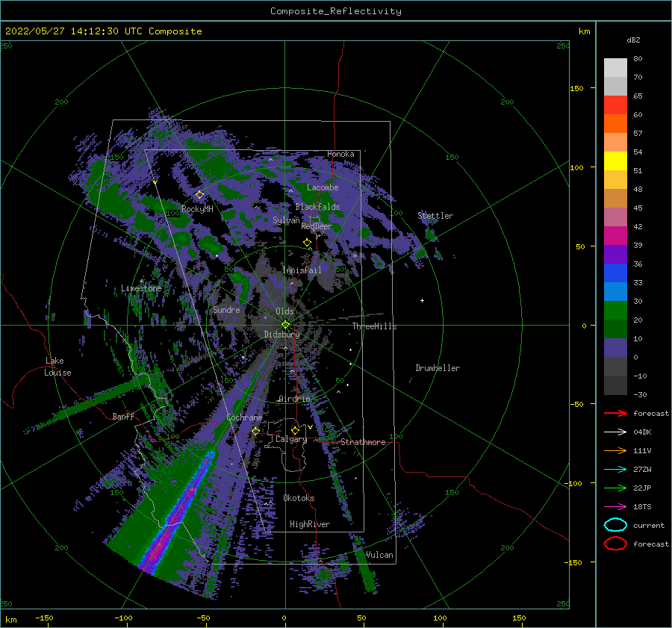
Task: Click the bright yellow 54 dBZ swatch
Action: coord(615,161)
